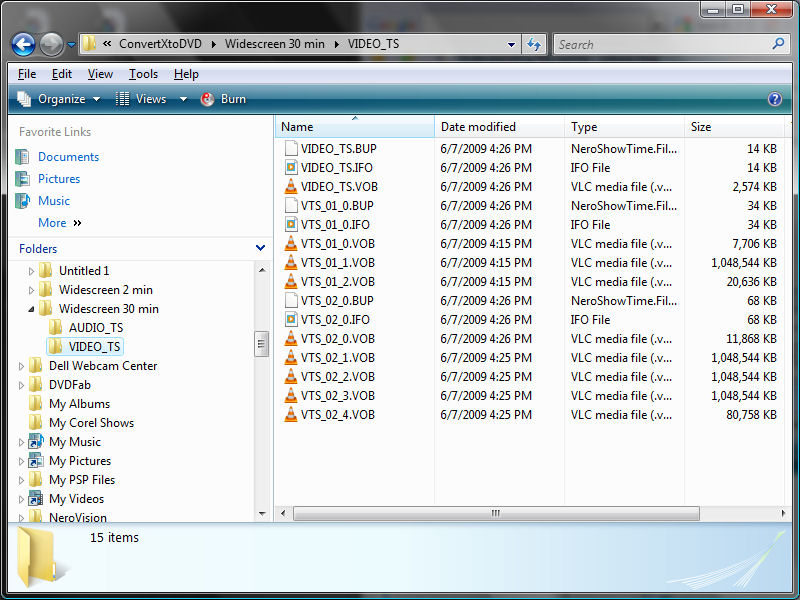Open the address bar history dropdown arrow
This screenshot has height=600, width=800.
(x=511, y=44)
